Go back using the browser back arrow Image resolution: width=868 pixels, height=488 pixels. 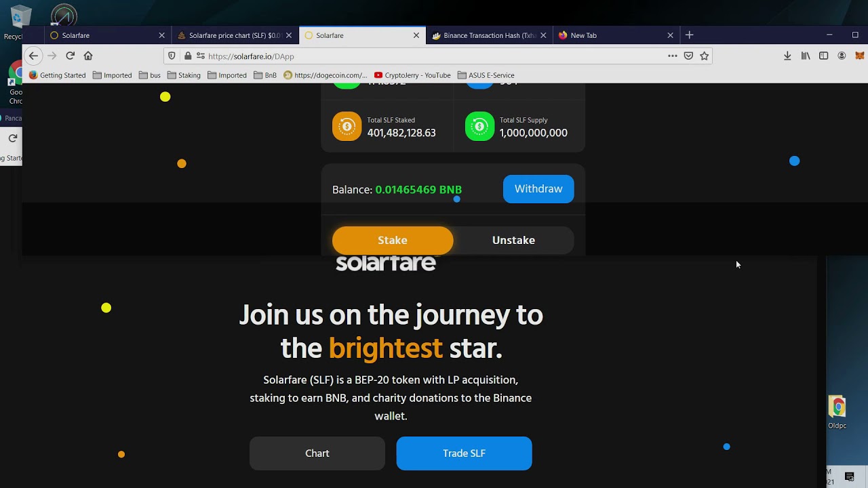[33, 56]
